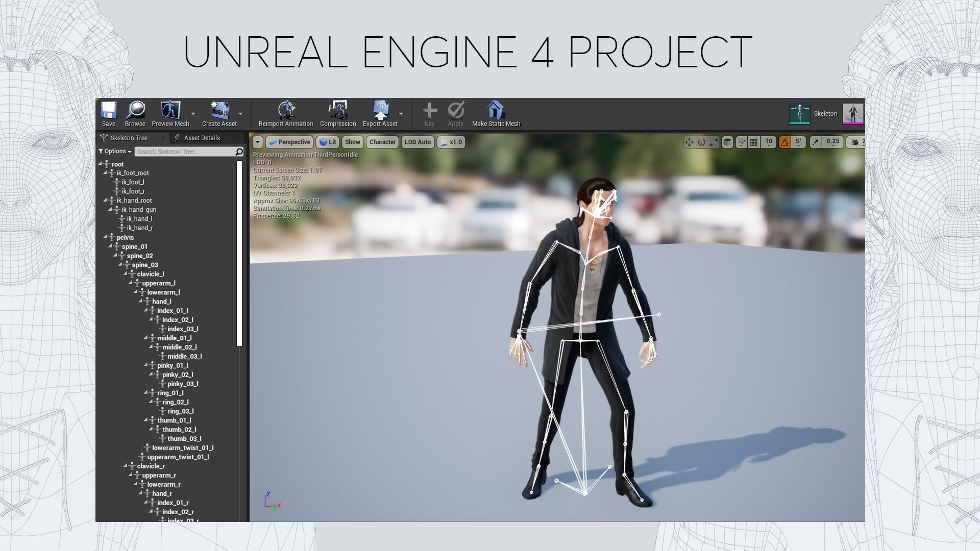
Task: Open scale snap 0.25 dropdown
Action: (x=833, y=142)
